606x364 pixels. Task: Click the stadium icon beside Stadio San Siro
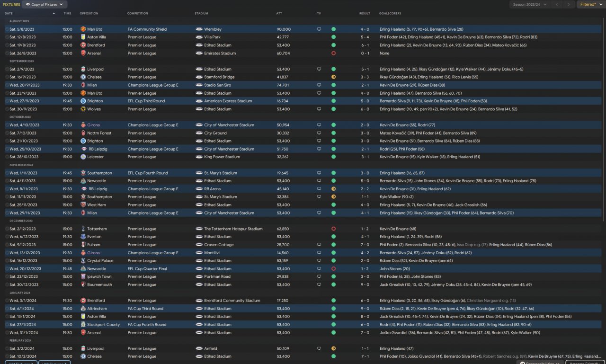pyautogui.click(x=199, y=85)
